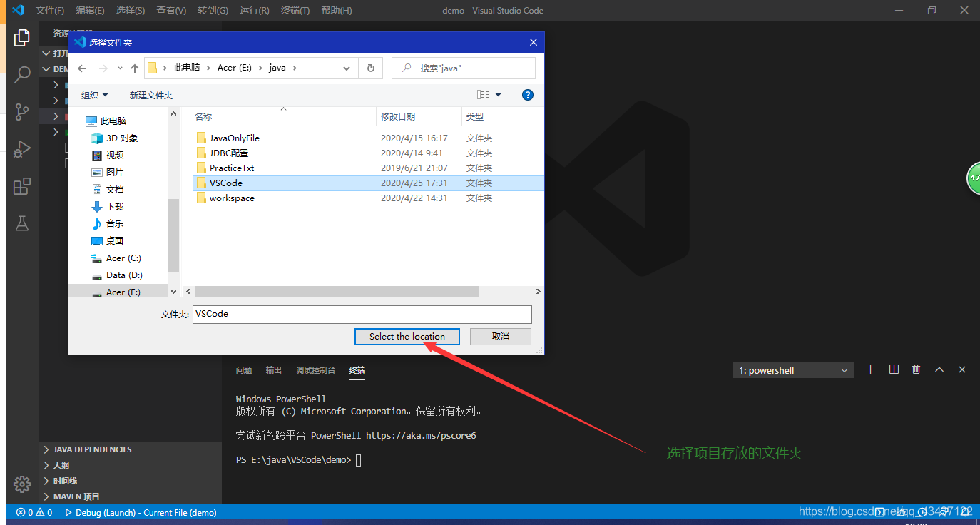The image size is (980, 525).
Task: Click the 搜索"java" search box
Action: point(464,68)
